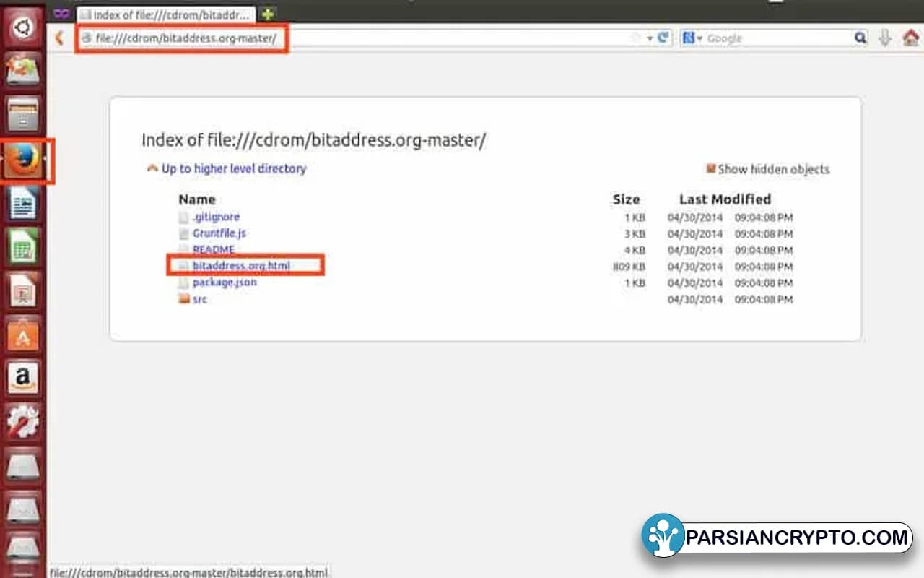Open the bitaddress.org.html file link

coord(241,266)
